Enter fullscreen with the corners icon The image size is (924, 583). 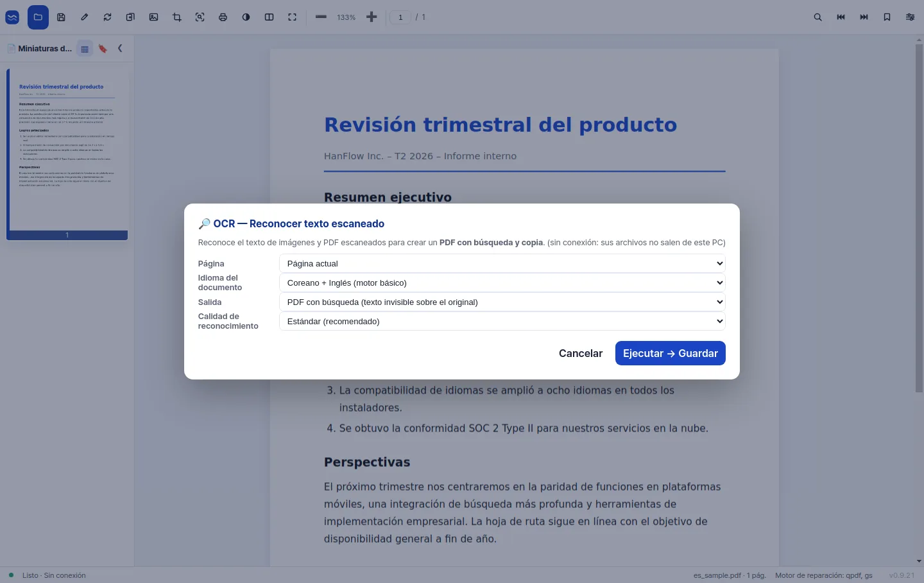293,17
